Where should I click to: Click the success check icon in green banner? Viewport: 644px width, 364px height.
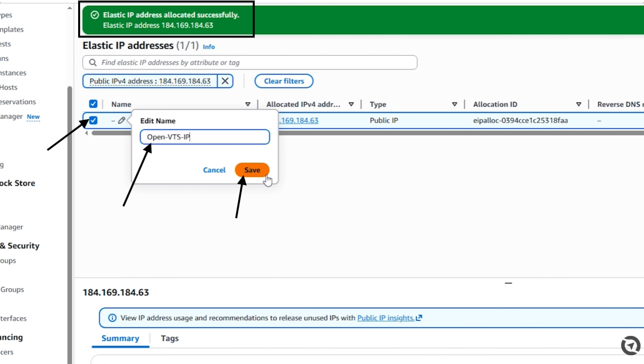click(x=95, y=15)
